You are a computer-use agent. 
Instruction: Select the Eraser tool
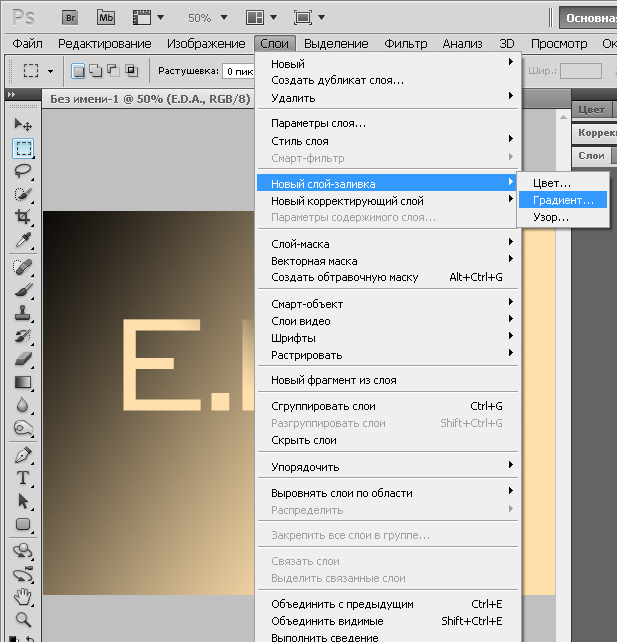23,359
